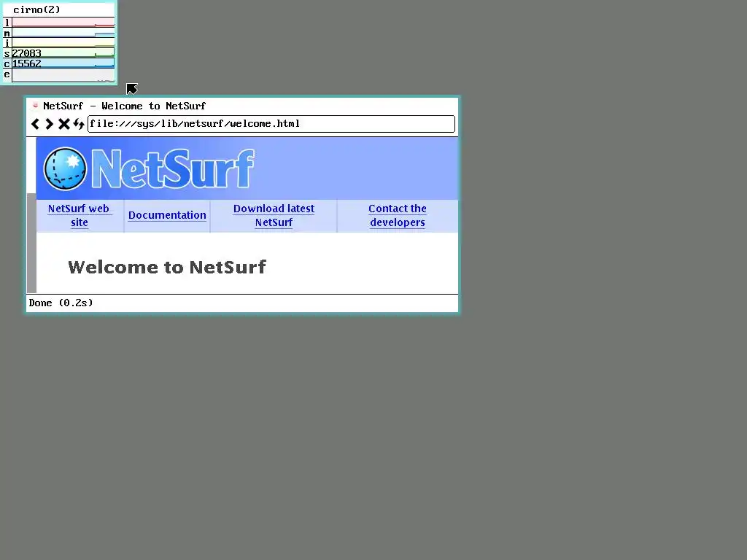
Task: Follow the Download latest NetSurf link
Action: click(x=274, y=216)
